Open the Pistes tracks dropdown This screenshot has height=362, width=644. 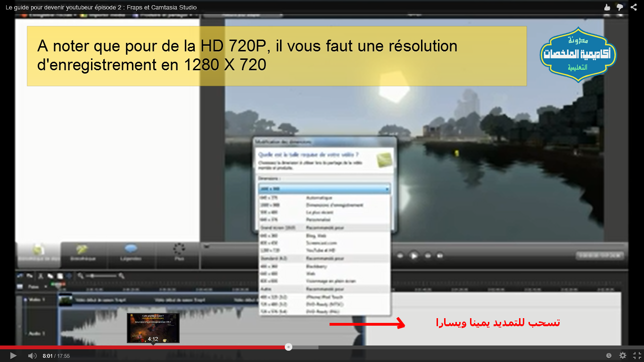[37, 287]
